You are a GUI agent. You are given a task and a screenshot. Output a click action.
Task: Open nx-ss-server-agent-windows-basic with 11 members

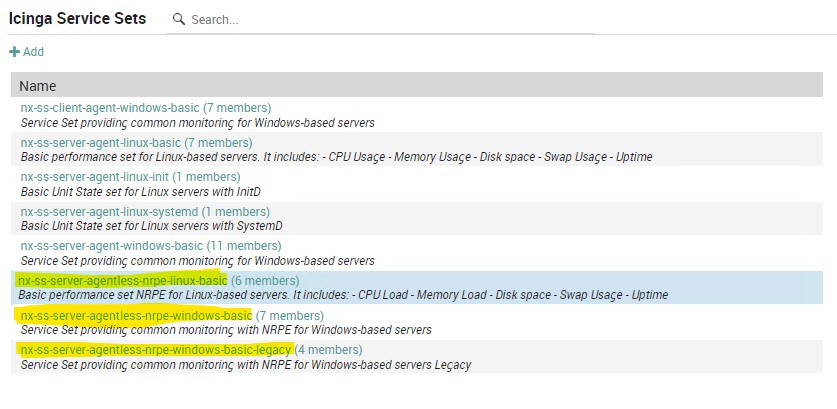coord(151,246)
